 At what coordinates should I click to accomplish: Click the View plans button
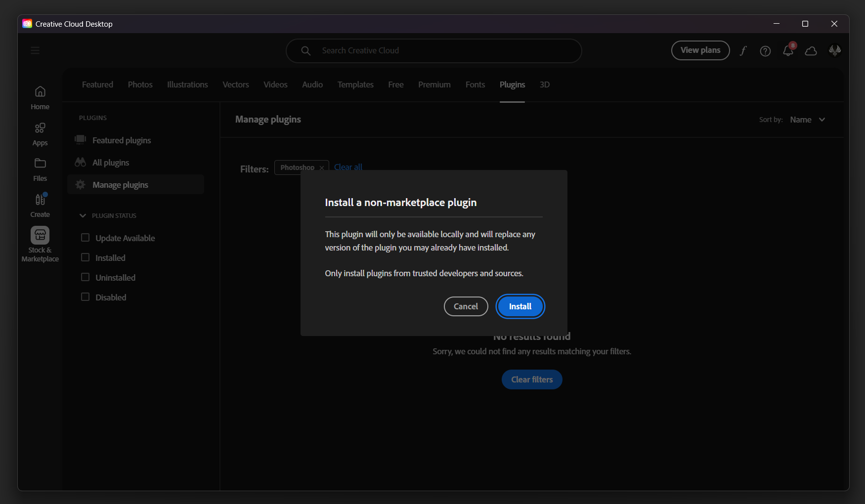click(700, 50)
